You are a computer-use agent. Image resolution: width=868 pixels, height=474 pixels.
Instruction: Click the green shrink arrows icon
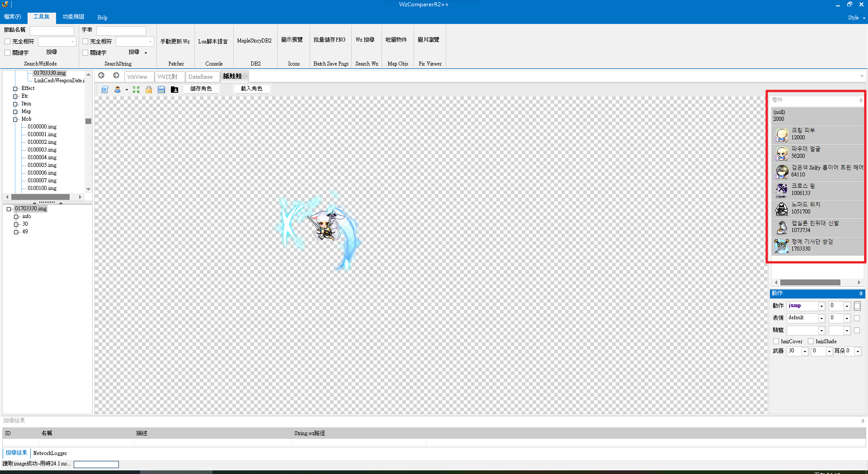pos(136,90)
